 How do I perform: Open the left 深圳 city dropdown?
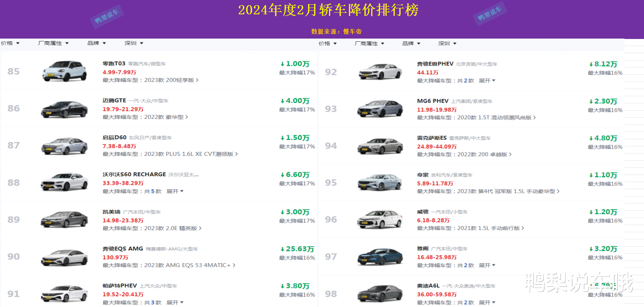[x=134, y=43]
